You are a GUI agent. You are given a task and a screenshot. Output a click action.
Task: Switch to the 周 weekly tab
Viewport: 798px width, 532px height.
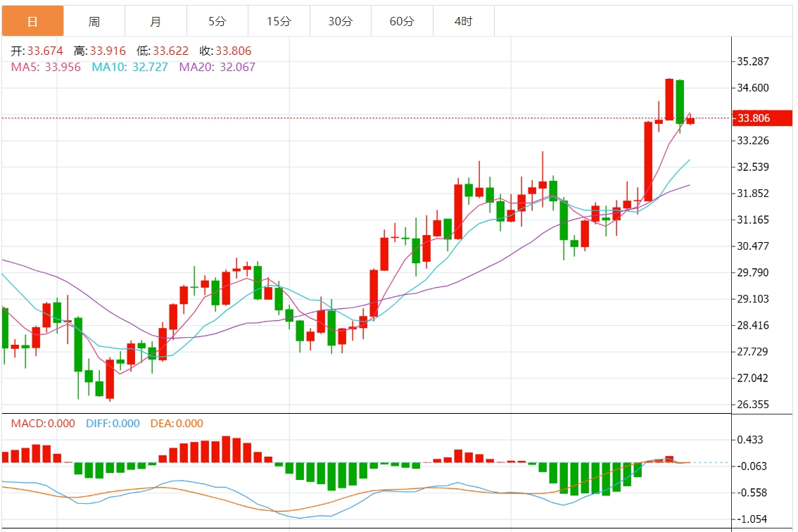pos(94,21)
